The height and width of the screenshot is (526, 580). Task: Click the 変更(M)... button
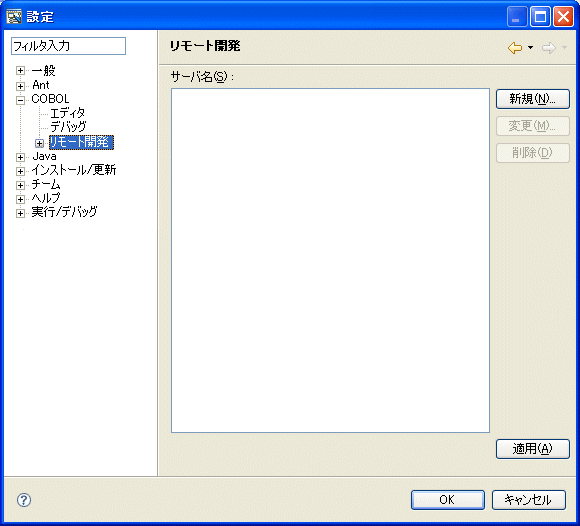[x=533, y=126]
